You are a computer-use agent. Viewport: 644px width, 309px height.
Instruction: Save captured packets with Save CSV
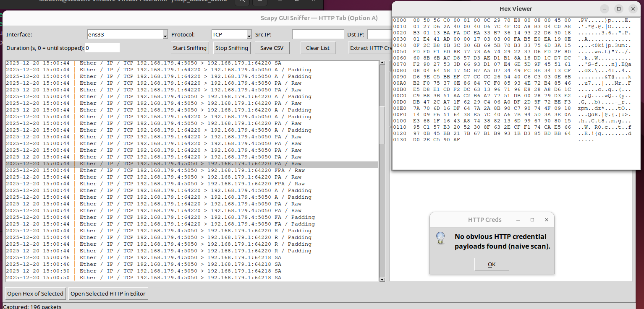pyautogui.click(x=272, y=48)
